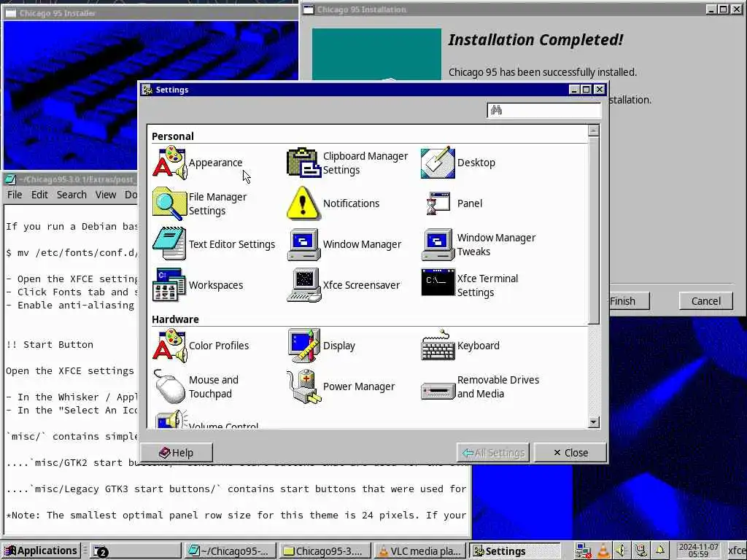The height and width of the screenshot is (560, 747).
Task: Switch to ~/Chicago95 editor taskbar item
Action: coord(231,551)
